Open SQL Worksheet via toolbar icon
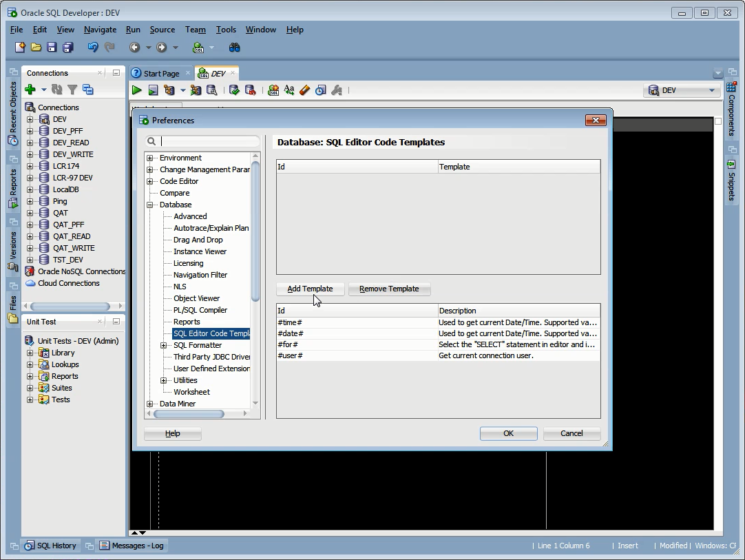 pos(198,47)
